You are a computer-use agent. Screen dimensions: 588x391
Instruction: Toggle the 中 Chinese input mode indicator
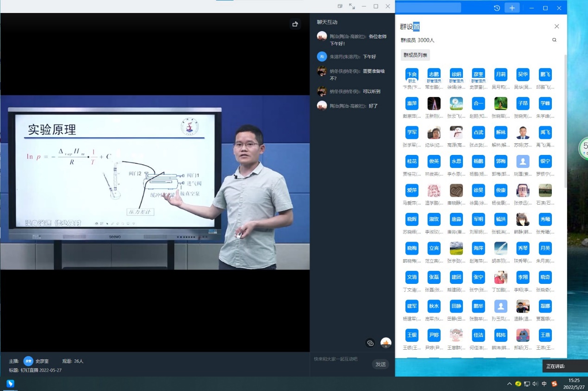coord(544,384)
